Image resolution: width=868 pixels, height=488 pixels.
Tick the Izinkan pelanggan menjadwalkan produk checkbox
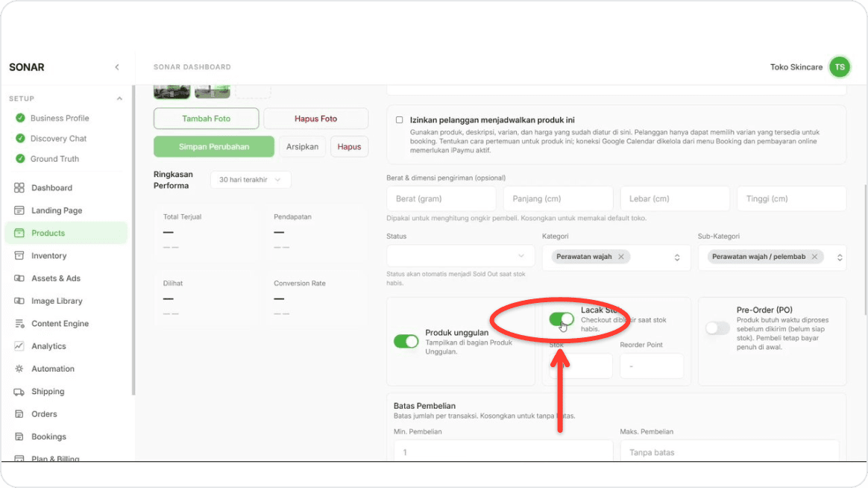click(x=399, y=119)
